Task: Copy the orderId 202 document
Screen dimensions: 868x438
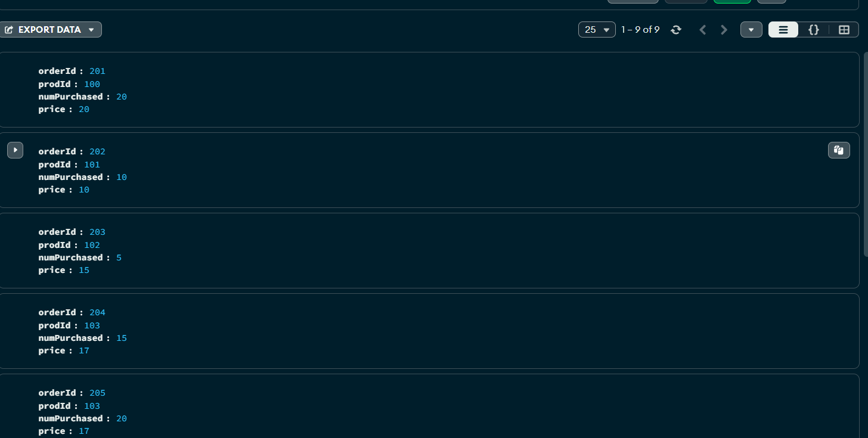Action: tap(839, 150)
